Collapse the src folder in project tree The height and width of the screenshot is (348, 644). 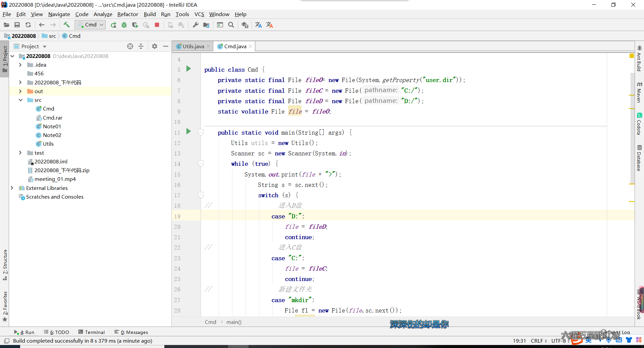click(20, 100)
